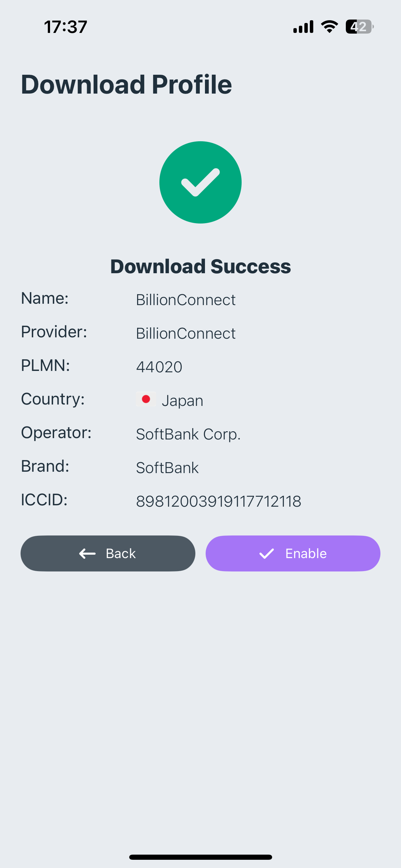Select the Name value BillionConnect
401x868 pixels.
click(186, 300)
